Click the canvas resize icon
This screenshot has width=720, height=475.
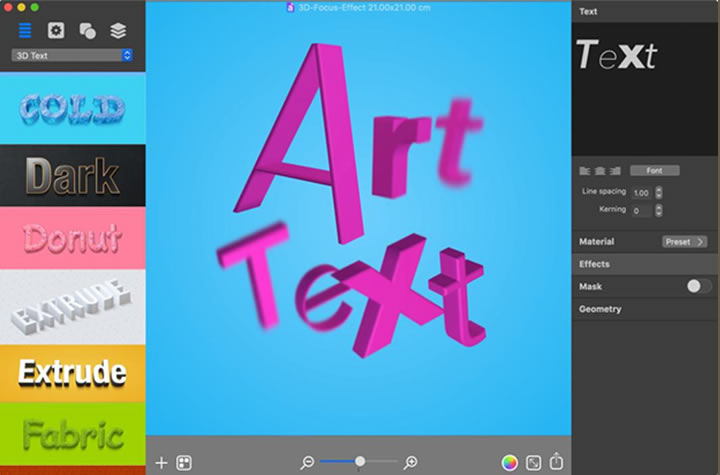pos(534,463)
